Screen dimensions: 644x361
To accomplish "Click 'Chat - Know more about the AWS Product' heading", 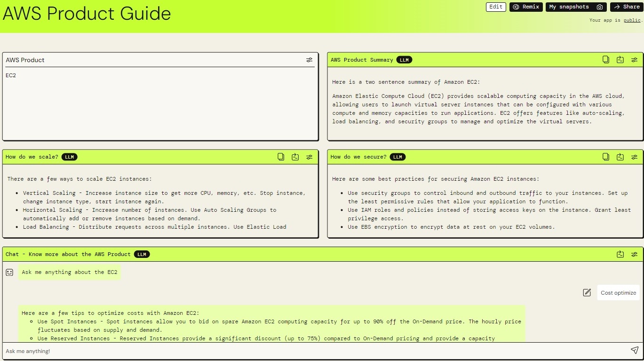I will 68,254.
